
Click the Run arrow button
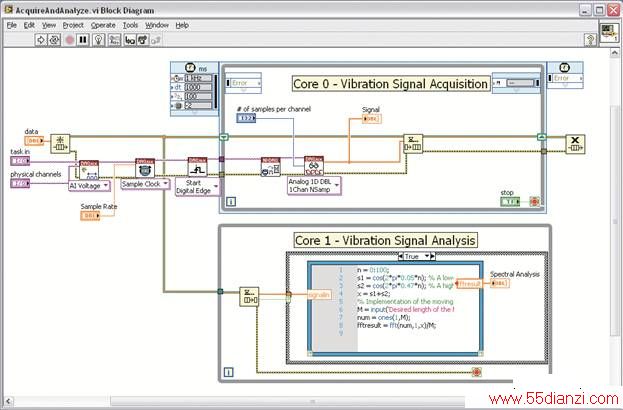(41, 40)
